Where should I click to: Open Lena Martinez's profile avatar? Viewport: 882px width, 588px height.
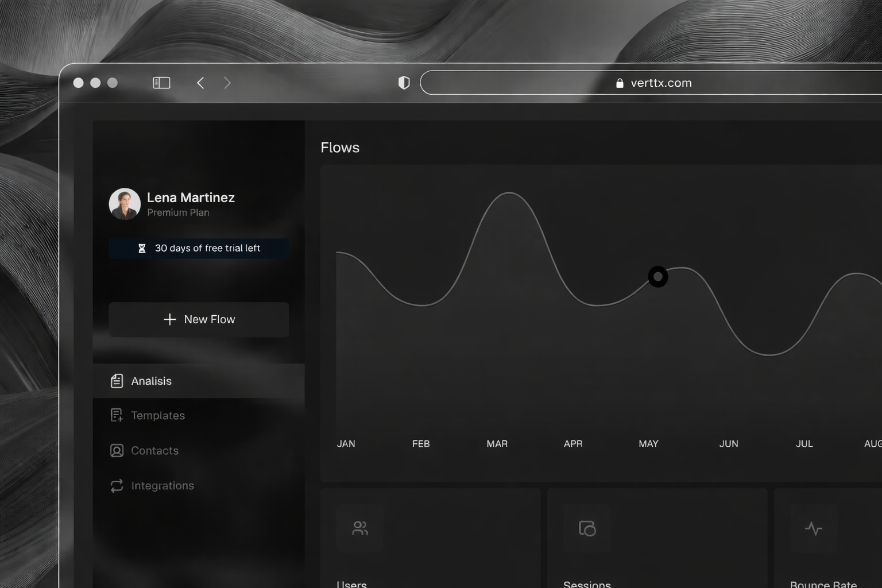point(125,204)
